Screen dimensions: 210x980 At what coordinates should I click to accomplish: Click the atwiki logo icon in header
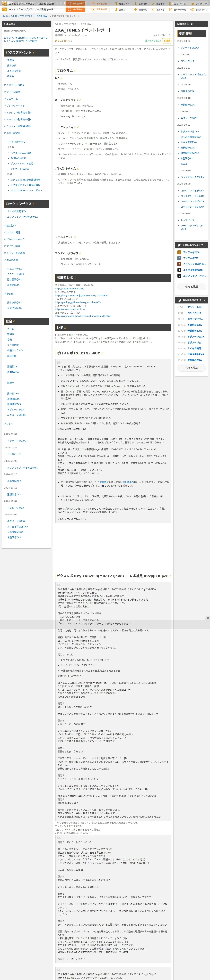4,9
